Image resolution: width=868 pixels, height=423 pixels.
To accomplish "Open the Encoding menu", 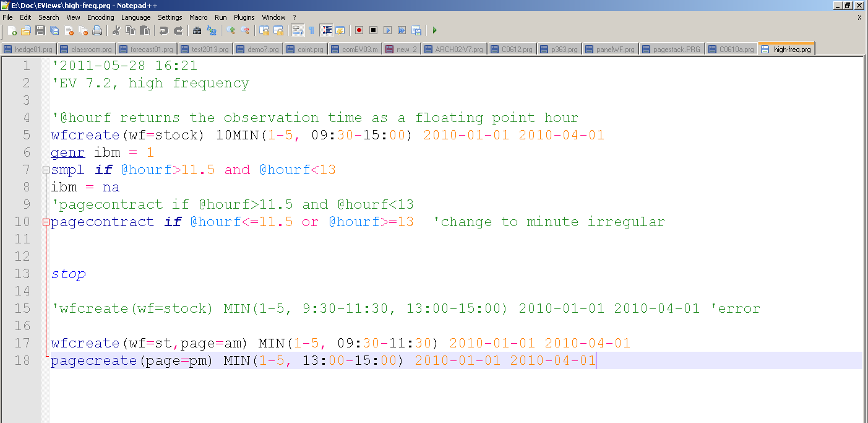I will click(x=100, y=17).
